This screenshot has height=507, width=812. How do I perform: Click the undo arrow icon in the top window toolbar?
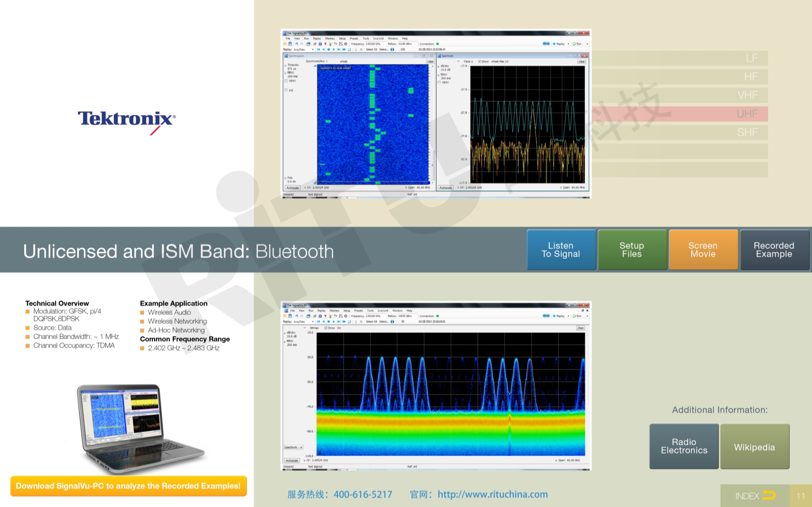tap(296, 44)
